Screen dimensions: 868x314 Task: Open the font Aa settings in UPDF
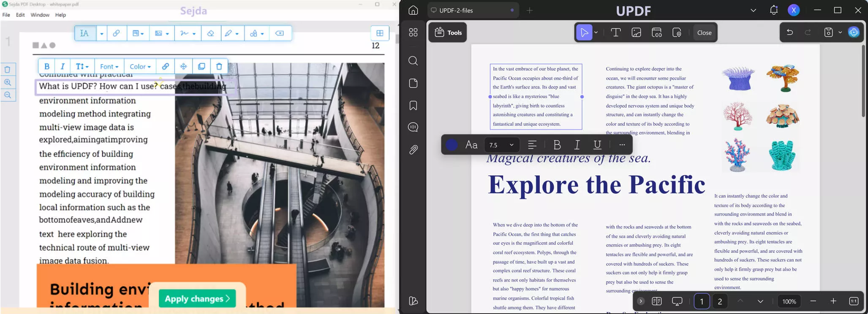[x=471, y=145]
